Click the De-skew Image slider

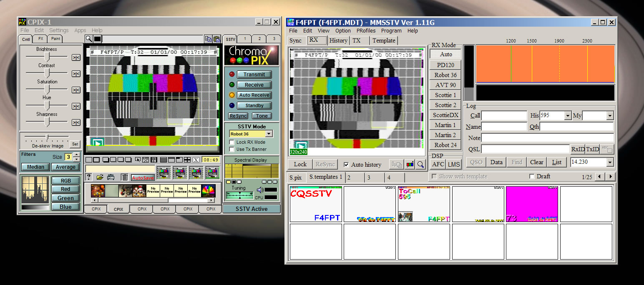point(47,137)
